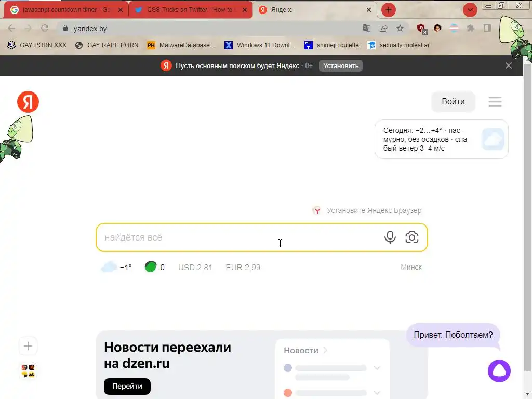The width and height of the screenshot is (532, 399).
Task: Click the Yandex logo in the dark banner
Action: pos(166,65)
